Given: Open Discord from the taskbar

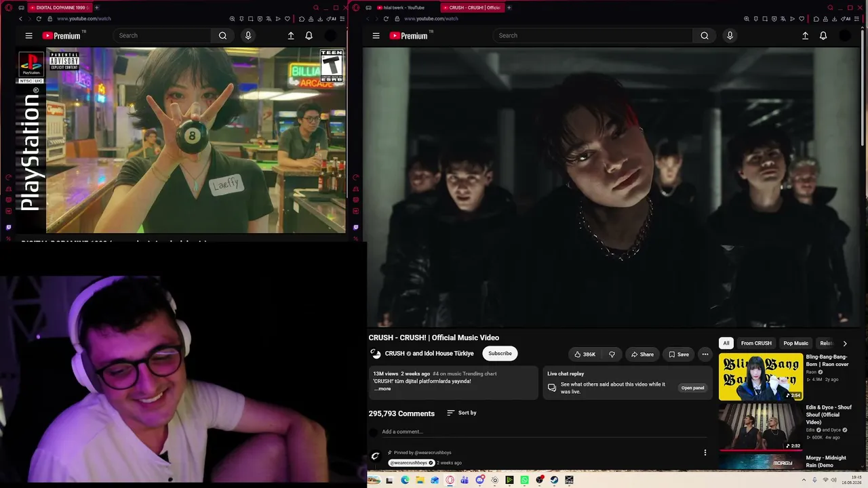Looking at the screenshot, I should (x=479, y=480).
